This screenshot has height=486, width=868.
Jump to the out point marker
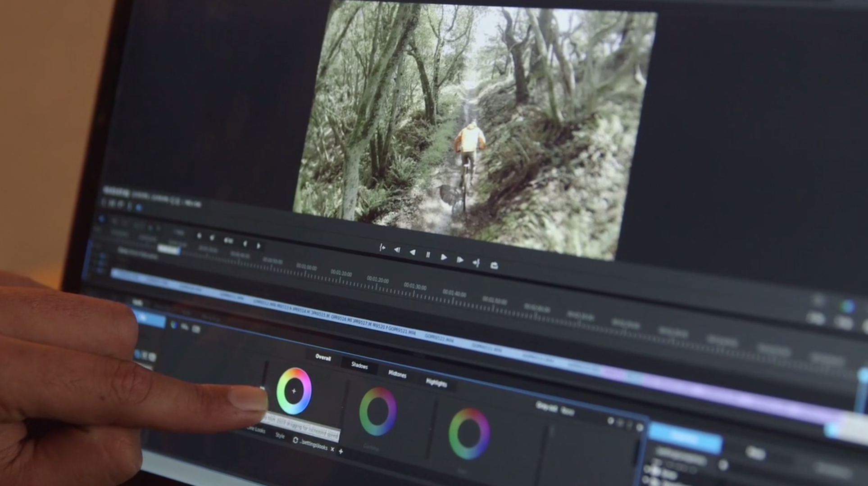click(476, 263)
